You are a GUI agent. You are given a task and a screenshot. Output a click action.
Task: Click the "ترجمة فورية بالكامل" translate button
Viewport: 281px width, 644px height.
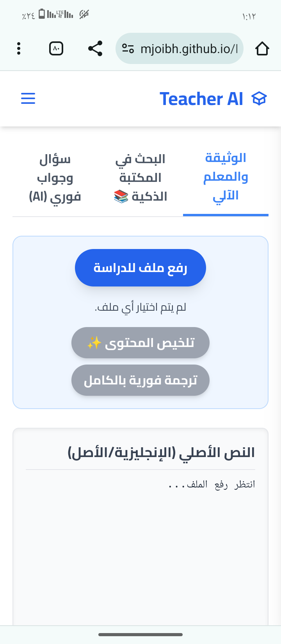[x=140, y=380]
